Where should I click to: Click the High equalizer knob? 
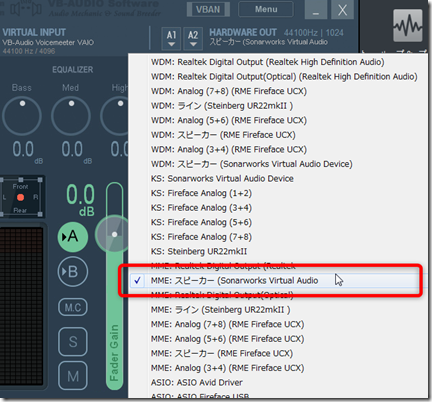114,116
